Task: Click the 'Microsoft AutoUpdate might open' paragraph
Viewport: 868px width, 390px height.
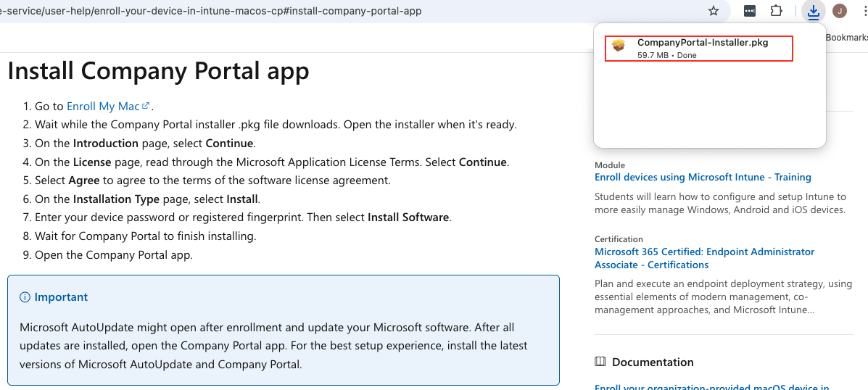Action: 273,347
